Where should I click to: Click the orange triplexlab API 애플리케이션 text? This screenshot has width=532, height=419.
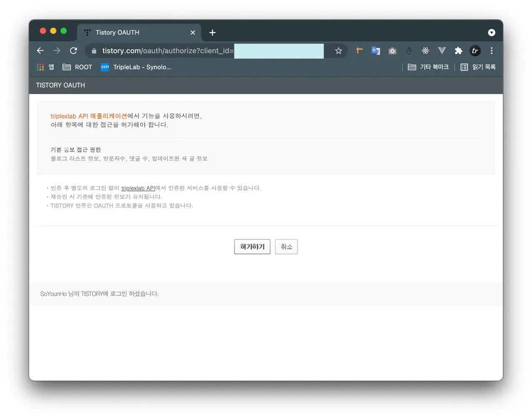89,116
